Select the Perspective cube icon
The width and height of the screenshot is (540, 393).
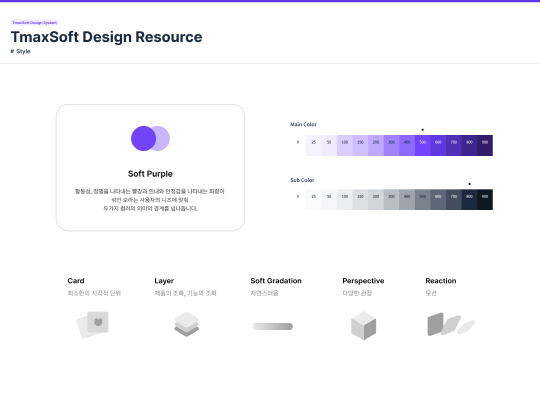(363, 325)
